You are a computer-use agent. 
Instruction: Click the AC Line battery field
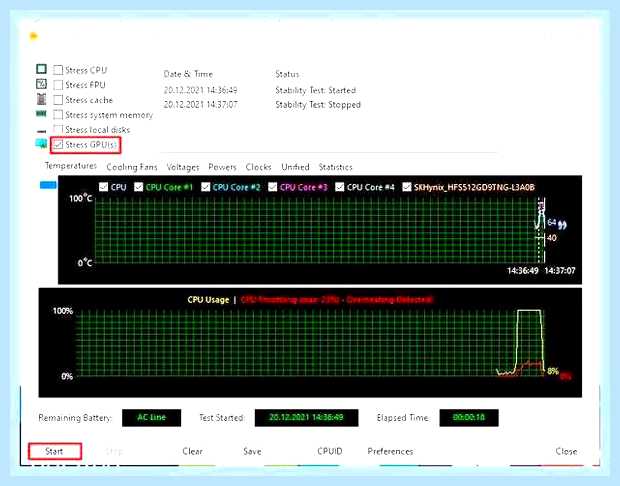pyautogui.click(x=151, y=418)
